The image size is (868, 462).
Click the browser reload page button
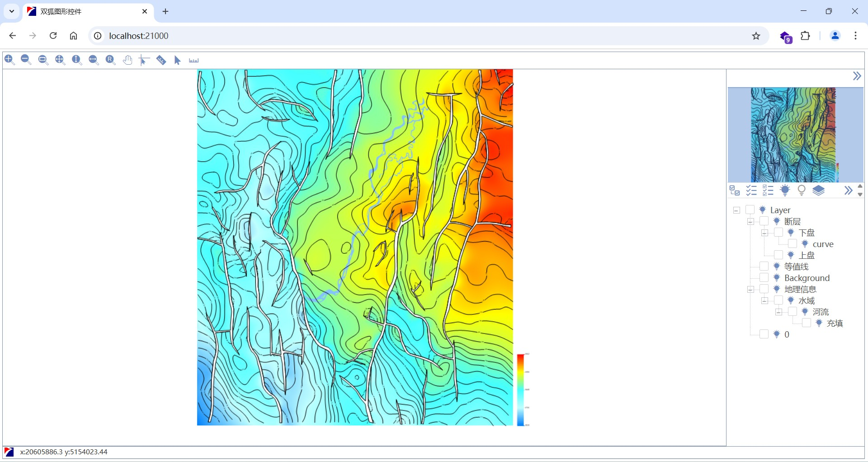[53, 36]
